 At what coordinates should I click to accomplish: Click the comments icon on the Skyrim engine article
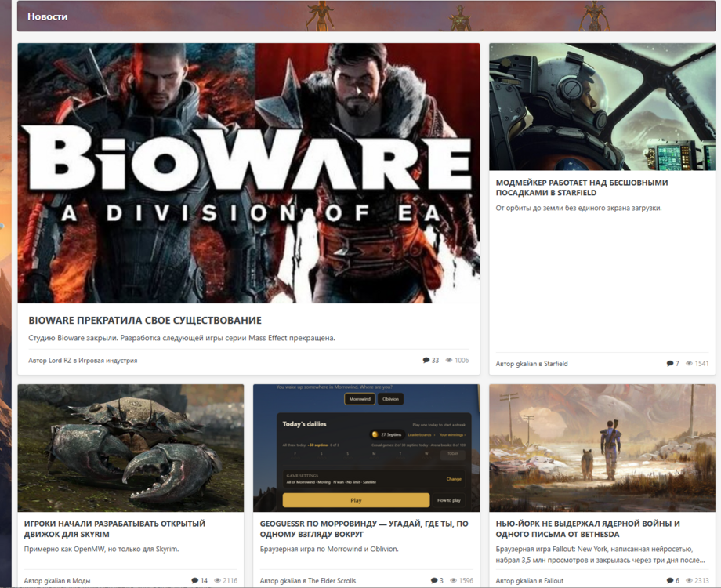(x=195, y=581)
